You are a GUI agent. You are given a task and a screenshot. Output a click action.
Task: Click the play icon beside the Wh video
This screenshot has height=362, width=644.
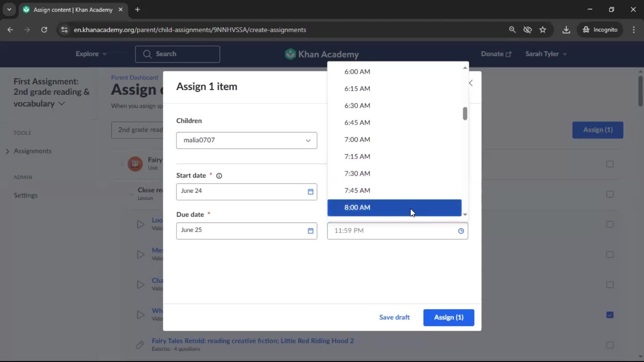tap(141, 315)
